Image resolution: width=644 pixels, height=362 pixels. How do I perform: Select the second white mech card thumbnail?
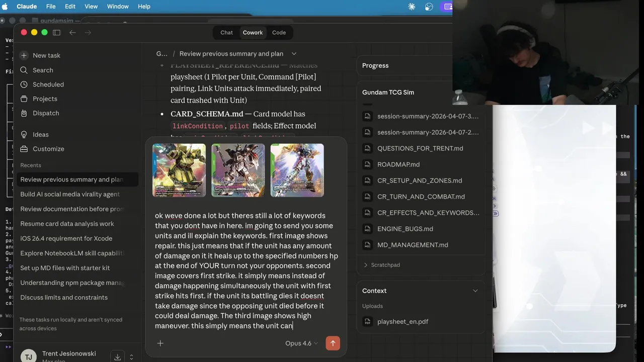click(x=238, y=170)
